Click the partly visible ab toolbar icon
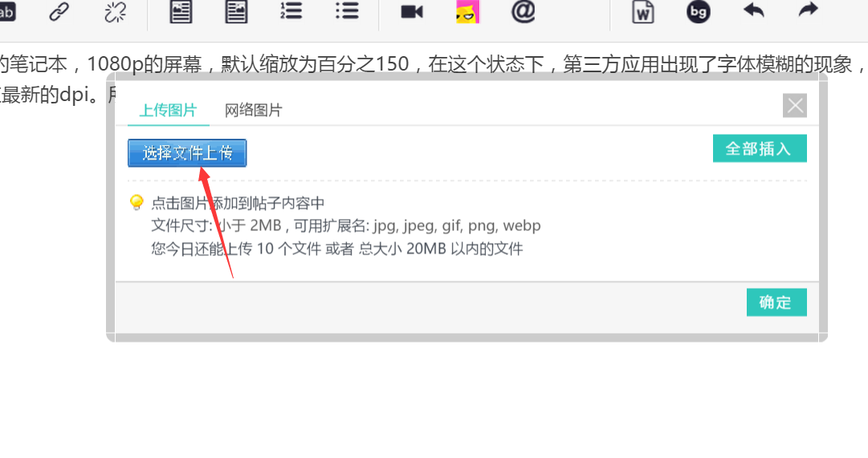The image size is (868, 458). click(7, 11)
